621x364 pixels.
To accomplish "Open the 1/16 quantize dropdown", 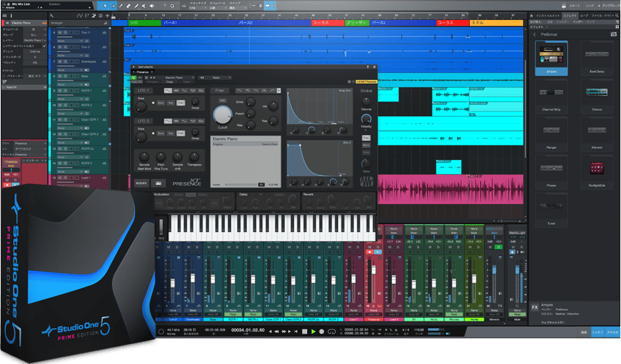I will coord(197,8).
